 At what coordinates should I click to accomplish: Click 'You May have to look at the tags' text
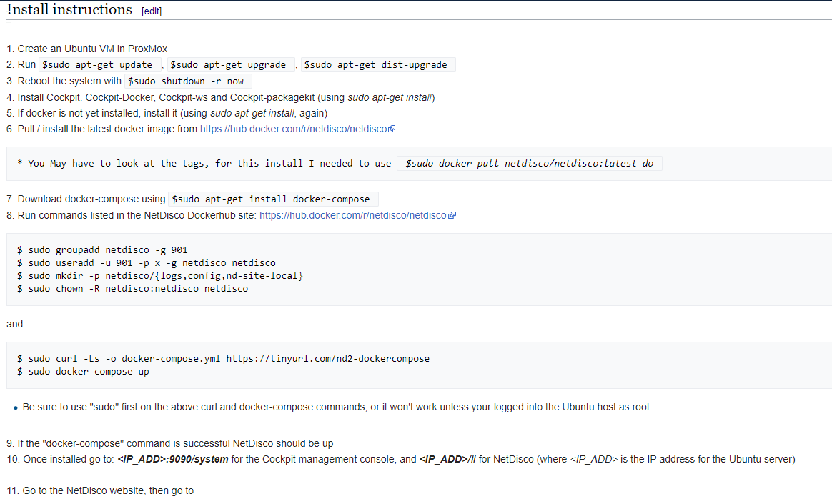coord(204,164)
